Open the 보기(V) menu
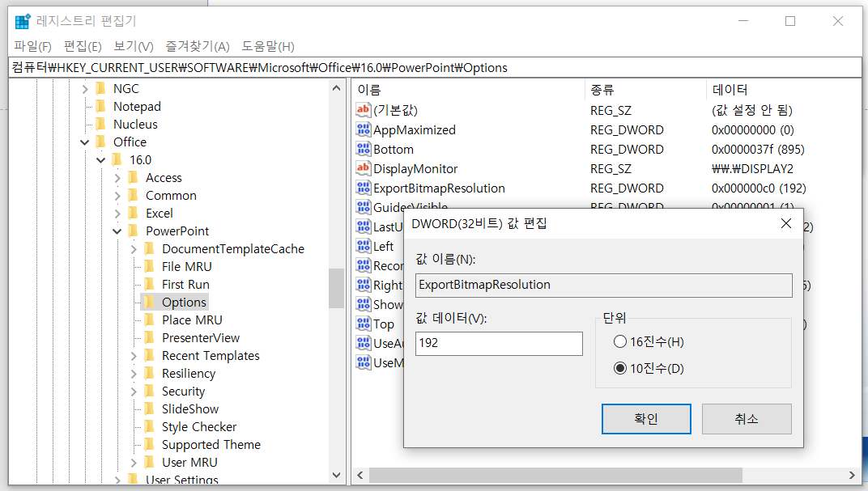The width and height of the screenshot is (868, 491). (x=134, y=46)
